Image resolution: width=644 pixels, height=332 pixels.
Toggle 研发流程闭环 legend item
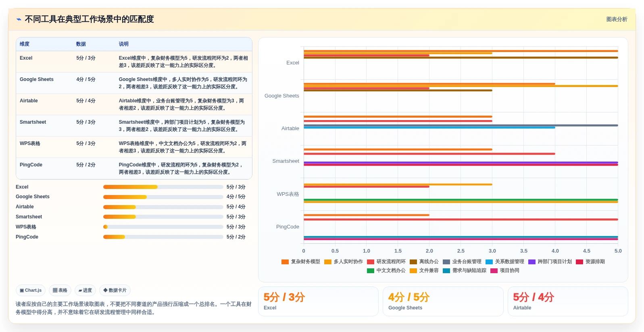(x=386, y=262)
